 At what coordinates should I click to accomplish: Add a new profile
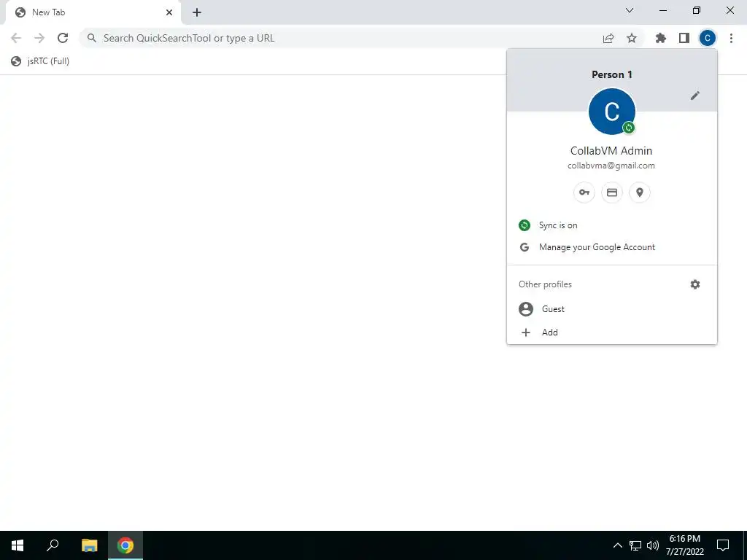click(612, 332)
